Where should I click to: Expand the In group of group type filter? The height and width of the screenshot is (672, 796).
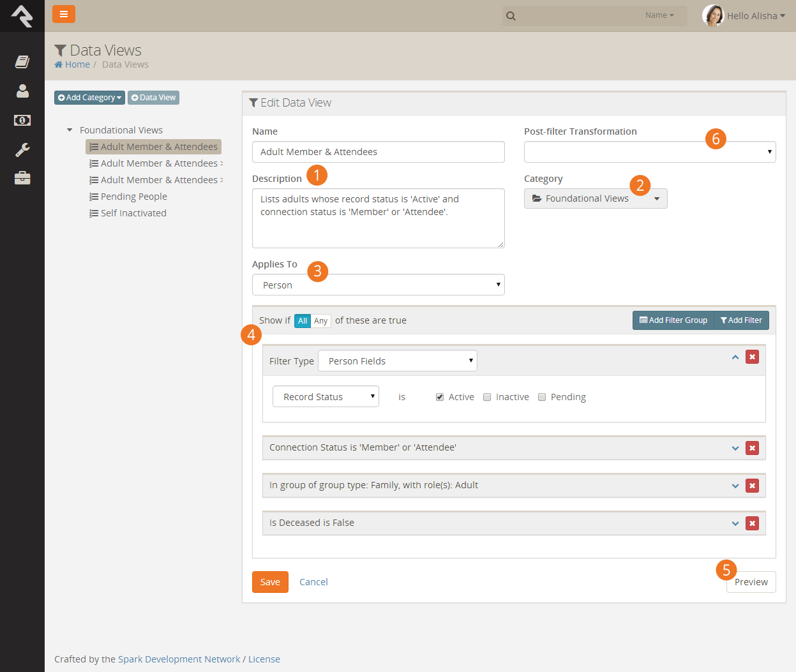click(735, 486)
